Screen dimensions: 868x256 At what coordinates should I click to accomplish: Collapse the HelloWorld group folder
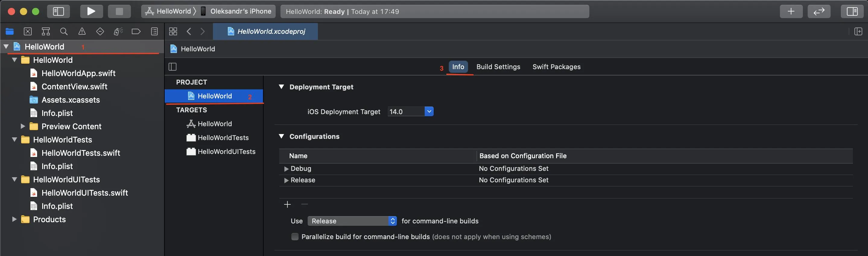click(14, 60)
